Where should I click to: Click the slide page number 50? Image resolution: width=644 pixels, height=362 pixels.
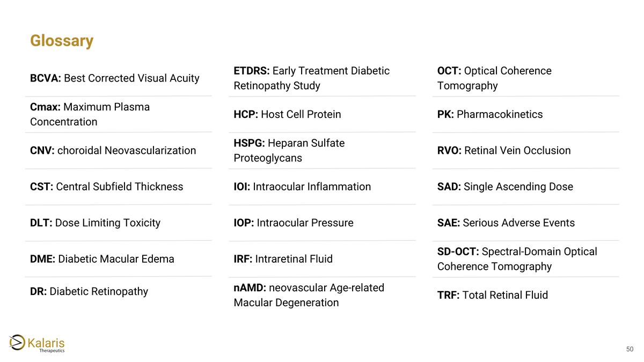(630, 350)
